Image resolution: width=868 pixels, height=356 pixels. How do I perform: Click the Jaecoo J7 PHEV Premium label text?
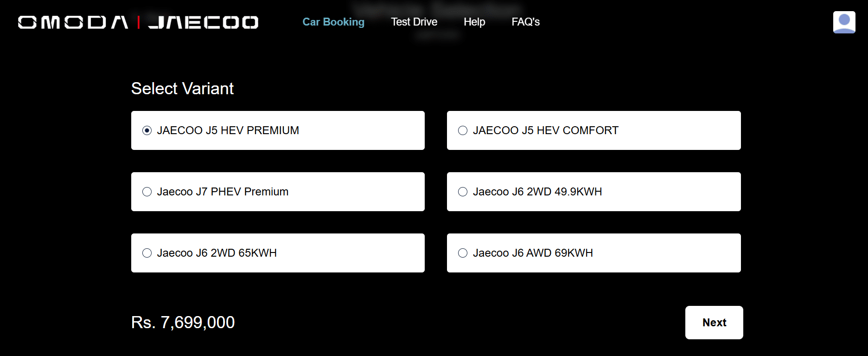pyautogui.click(x=223, y=192)
